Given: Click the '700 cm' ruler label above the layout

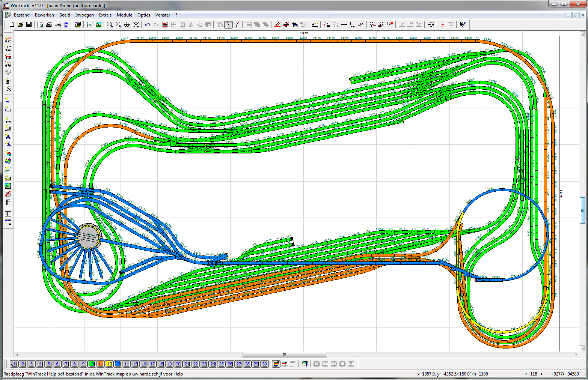Looking at the screenshot, I should pyautogui.click(x=303, y=33).
